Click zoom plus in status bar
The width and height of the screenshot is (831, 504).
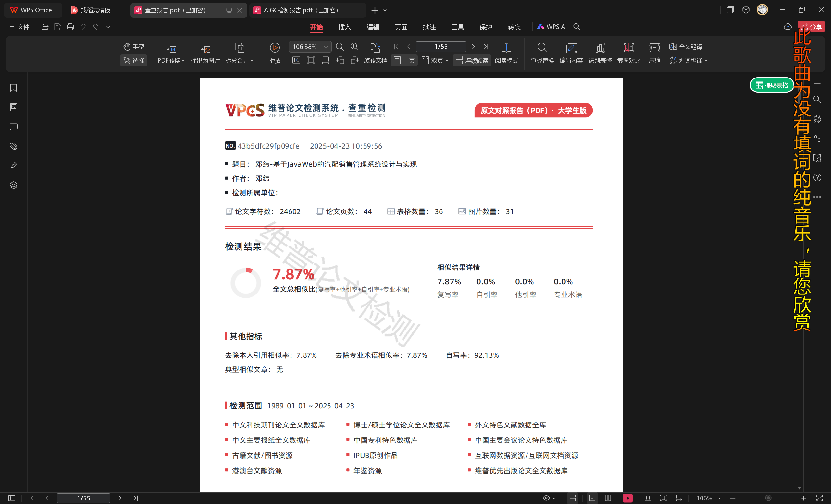pyautogui.click(x=803, y=498)
